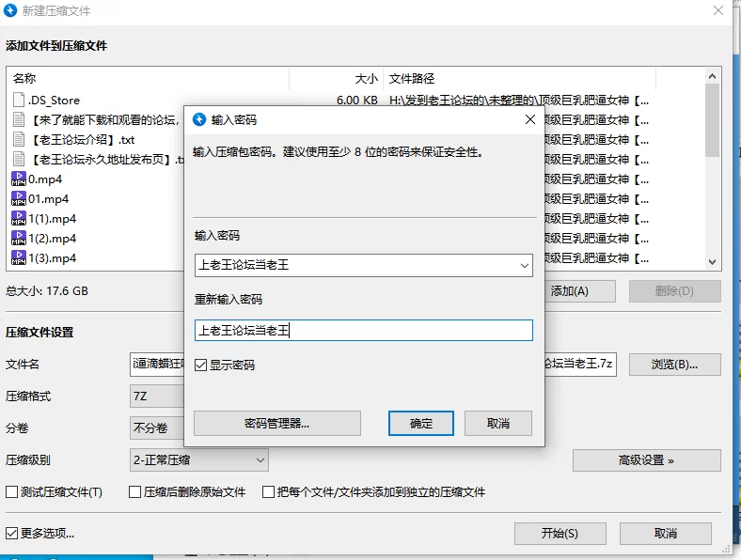The image size is (741, 560).
Task: Close the 输入密码 dialog with X
Action: click(530, 119)
